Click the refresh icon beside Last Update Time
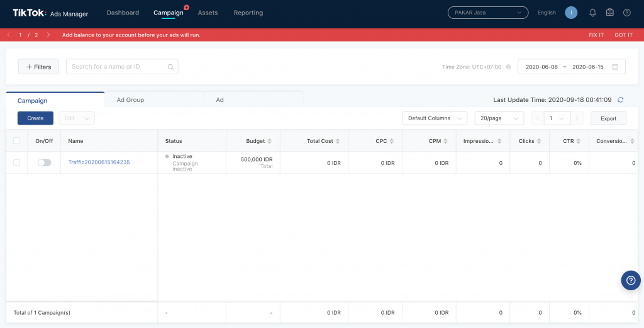This screenshot has width=644, height=328. 621,100
